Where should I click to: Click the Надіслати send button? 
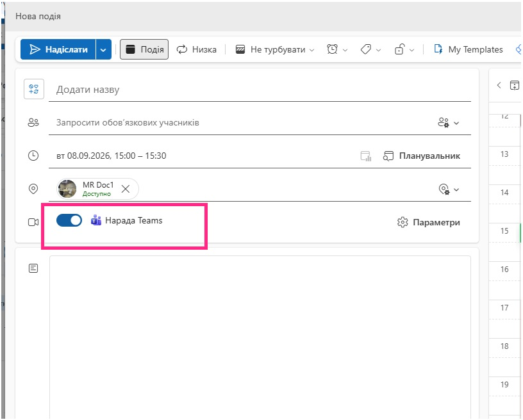point(58,49)
